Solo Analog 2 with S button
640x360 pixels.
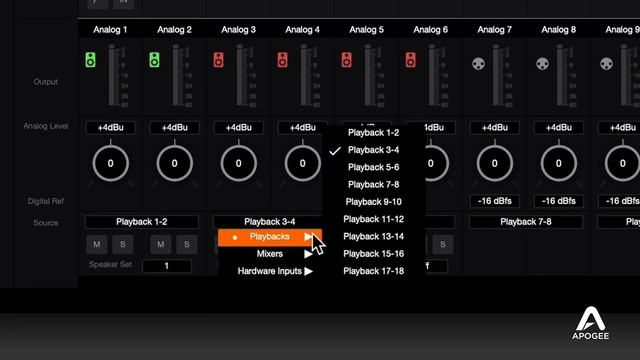187,244
